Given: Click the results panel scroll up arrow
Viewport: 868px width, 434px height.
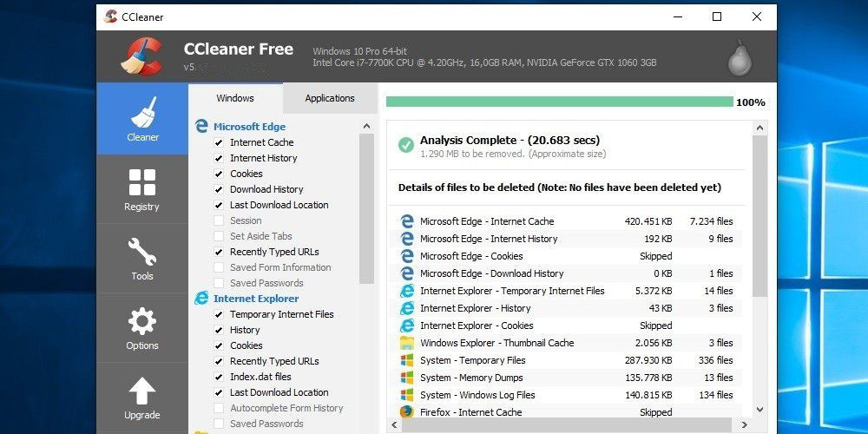Looking at the screenshot, I should click(760, 128).
